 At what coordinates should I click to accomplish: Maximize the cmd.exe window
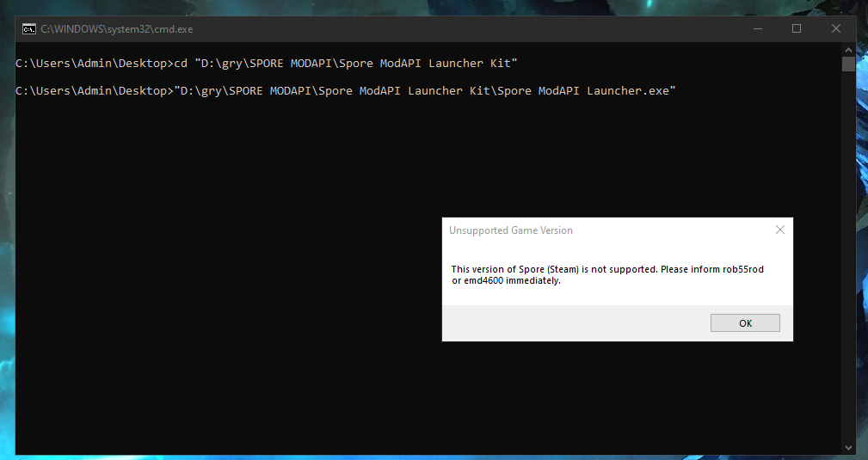[x=797, y=28]
